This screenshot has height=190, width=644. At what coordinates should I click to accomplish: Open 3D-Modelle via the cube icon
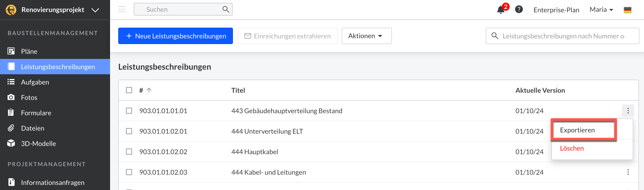coord(11,143)
